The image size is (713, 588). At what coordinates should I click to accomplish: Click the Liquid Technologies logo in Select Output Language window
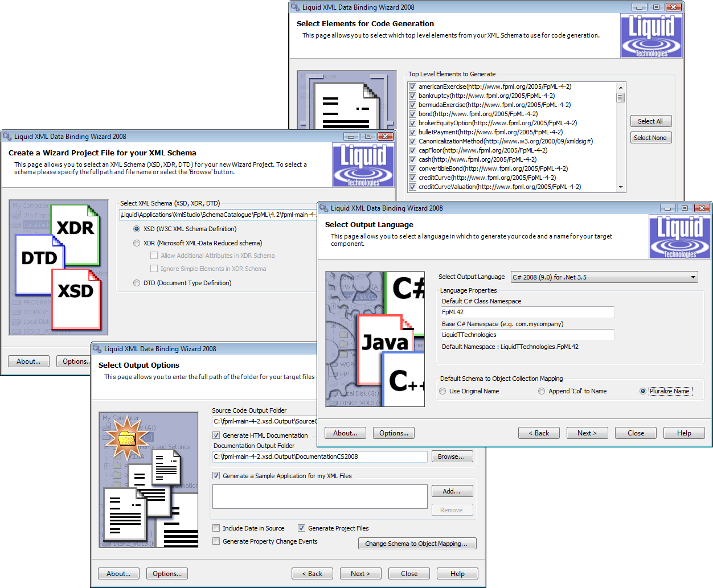(x=680, y=236)
